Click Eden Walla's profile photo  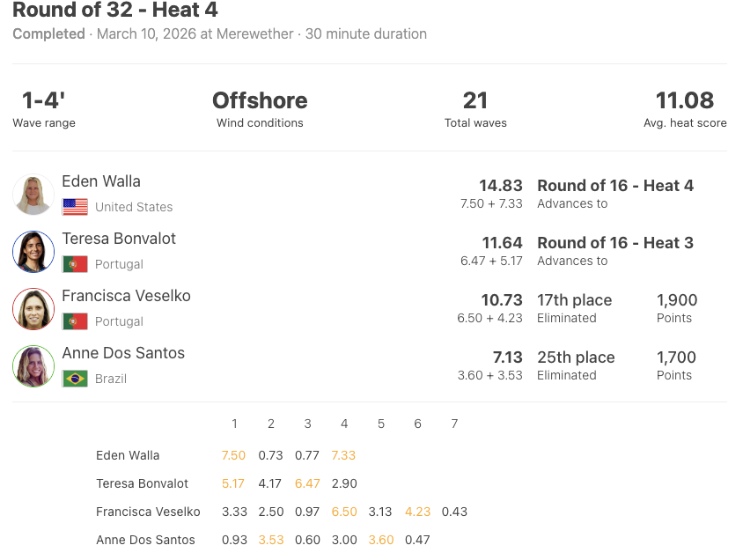coord(33,195)
